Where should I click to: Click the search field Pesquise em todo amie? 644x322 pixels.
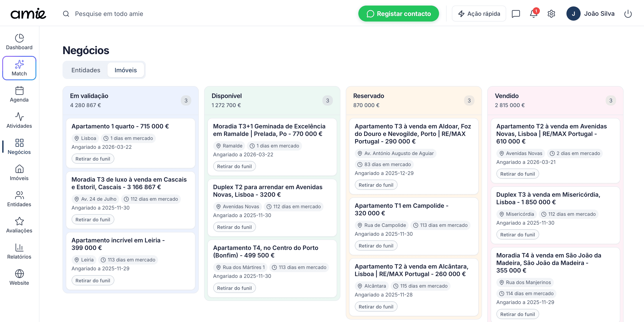click(109, 14)
